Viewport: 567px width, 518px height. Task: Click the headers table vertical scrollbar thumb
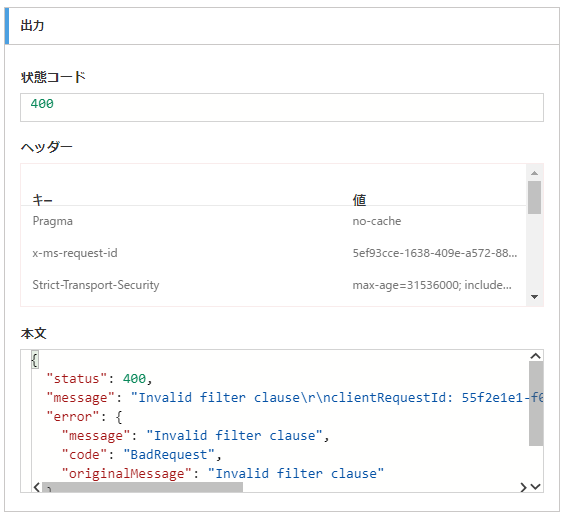(534, 198)
